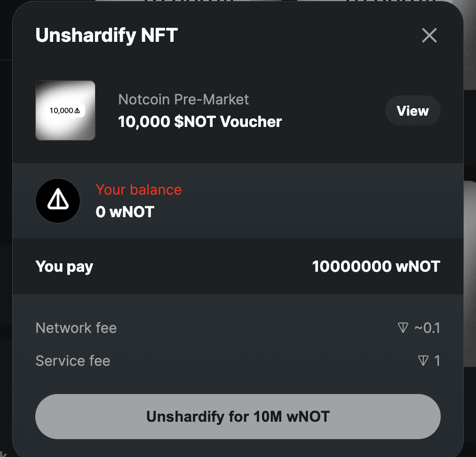This screenshot has height=457, width=476.
Task: Click the 10,000 $NOT Voucher title
Action: (200, 122)
